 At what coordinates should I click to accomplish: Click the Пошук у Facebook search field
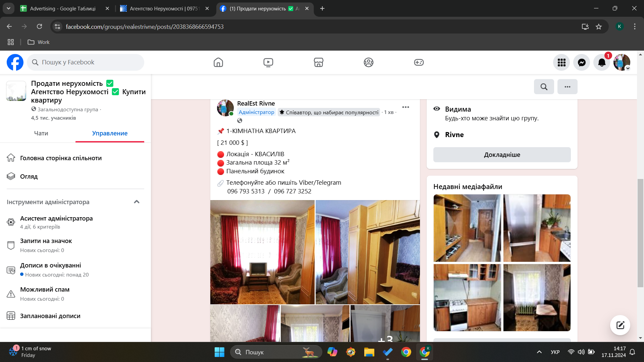tap(86, 62)
